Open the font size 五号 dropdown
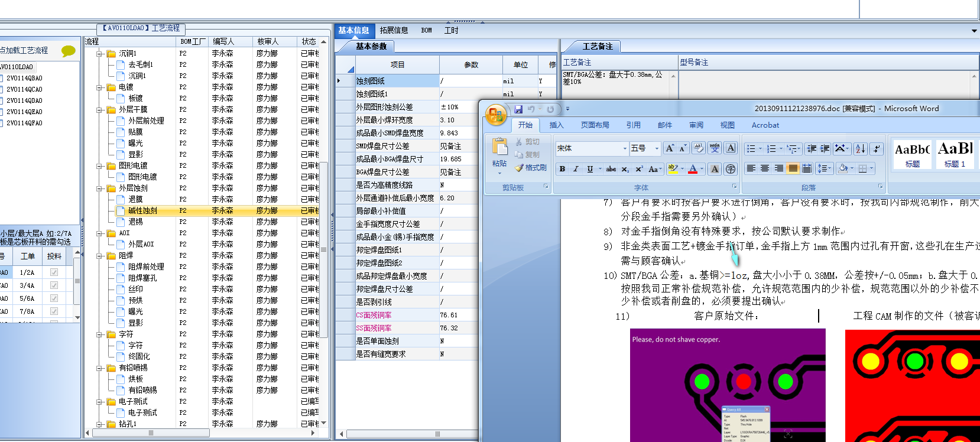Image resolution: width=980 pixels, height=442 pixels. (657, 148)
